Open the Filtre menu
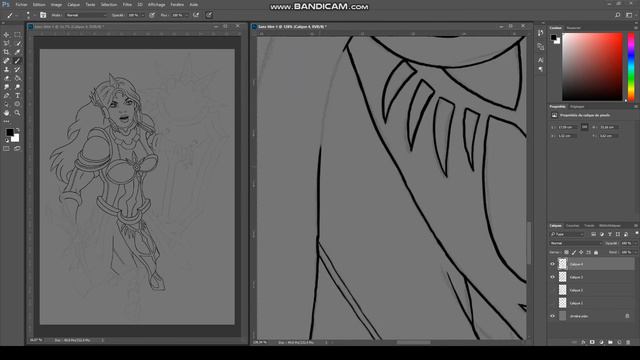Screen dimensions: 640x360 127,4
